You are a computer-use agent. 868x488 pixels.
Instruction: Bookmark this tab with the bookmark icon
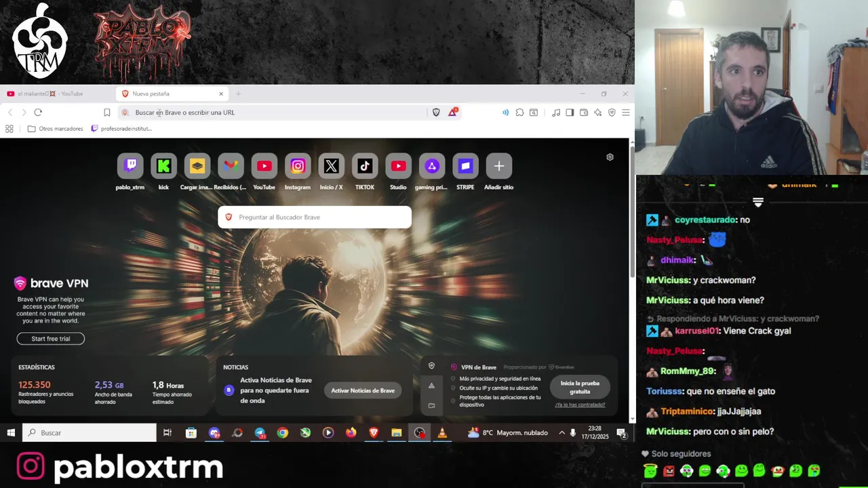tap(106, 113)
